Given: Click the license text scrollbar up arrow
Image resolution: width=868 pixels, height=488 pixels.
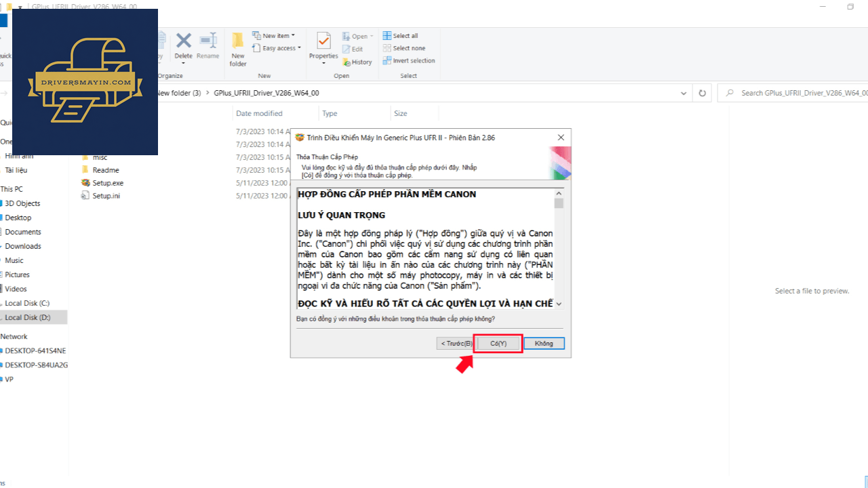Looking at the screenshot, I should coord(559,193).
